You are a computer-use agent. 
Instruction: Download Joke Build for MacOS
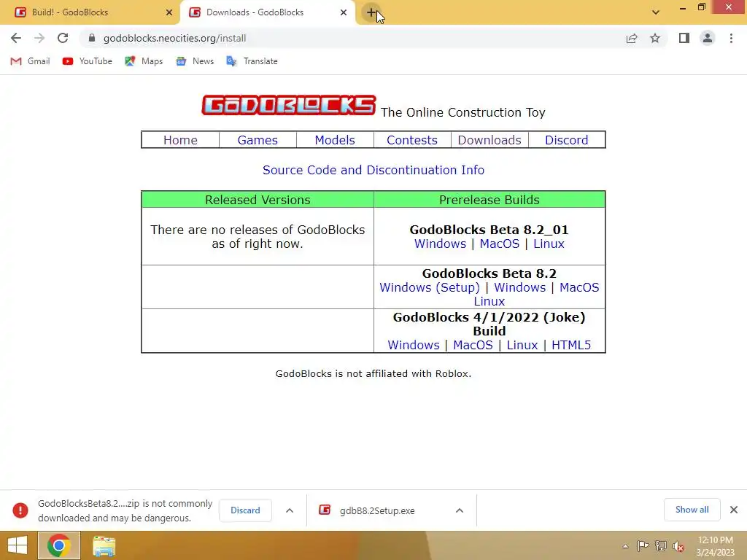(x=473, y=345)
